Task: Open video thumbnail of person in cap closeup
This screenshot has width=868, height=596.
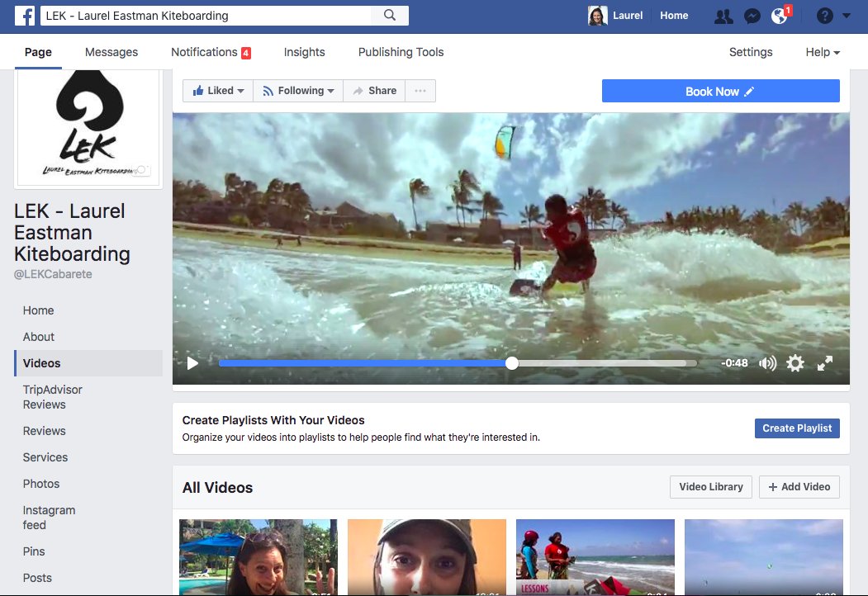Action: 427,556
